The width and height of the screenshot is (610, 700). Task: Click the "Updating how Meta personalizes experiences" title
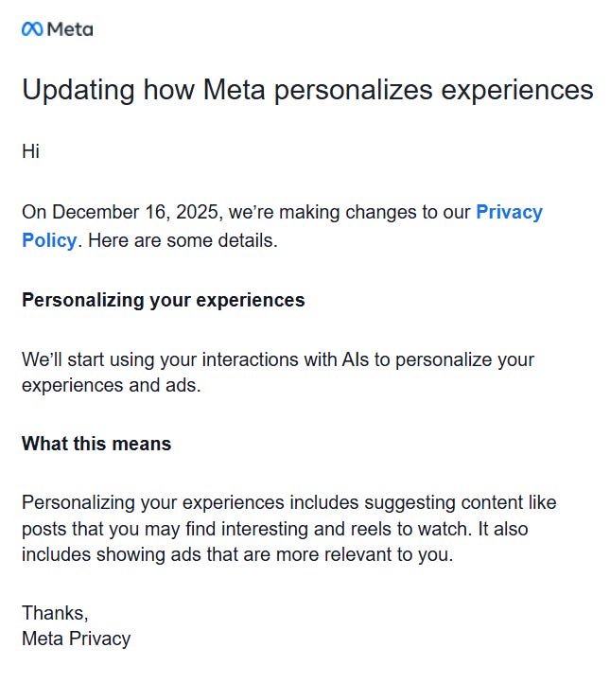[307, 89]
